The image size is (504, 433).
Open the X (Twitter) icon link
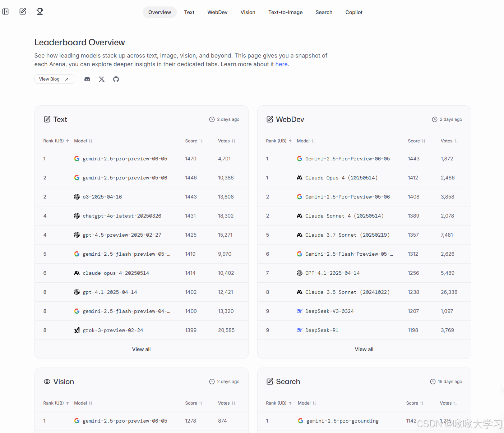tap(102, 79)
